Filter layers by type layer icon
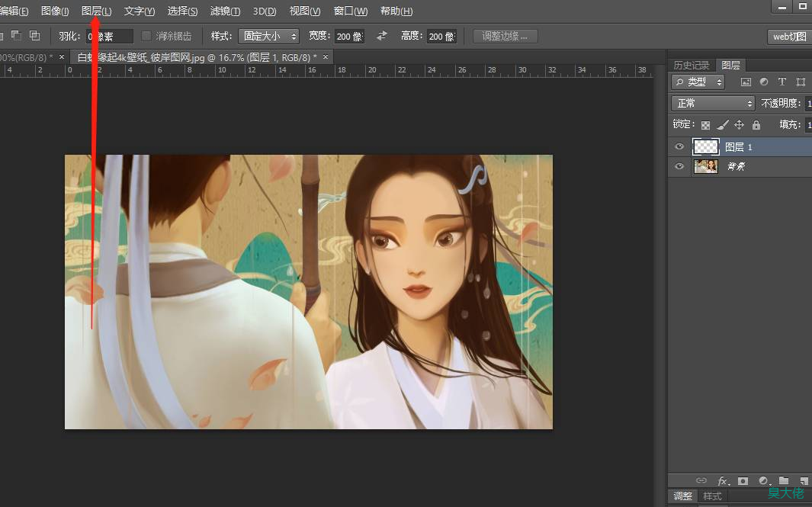This screenshot has height=507, width=812. (782, 82)
